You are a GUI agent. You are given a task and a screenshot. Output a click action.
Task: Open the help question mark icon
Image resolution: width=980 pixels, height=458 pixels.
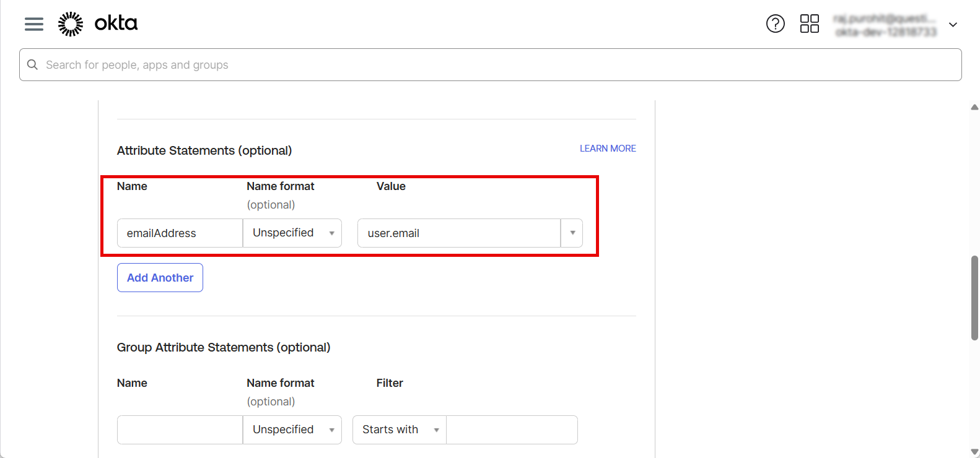point(775,24)
